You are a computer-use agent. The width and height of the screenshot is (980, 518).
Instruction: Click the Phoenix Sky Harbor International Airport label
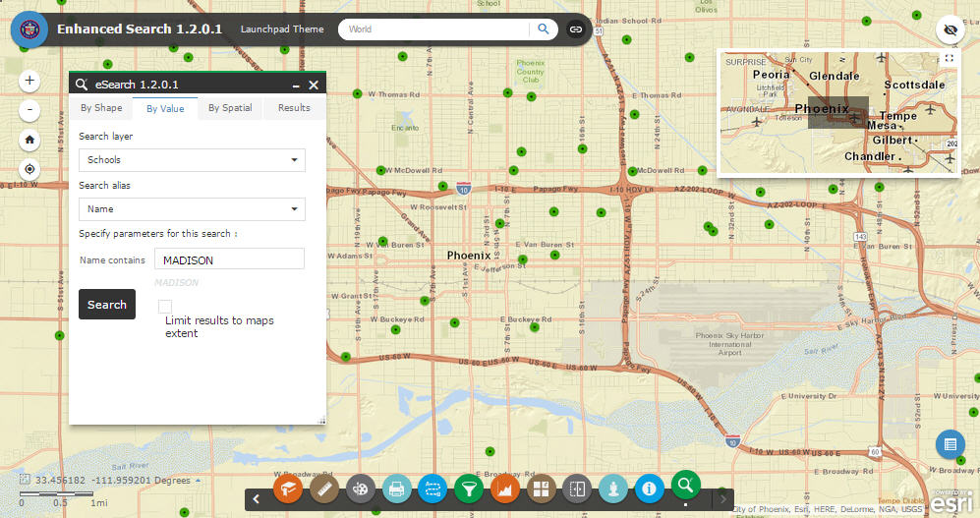click(729, 344)
